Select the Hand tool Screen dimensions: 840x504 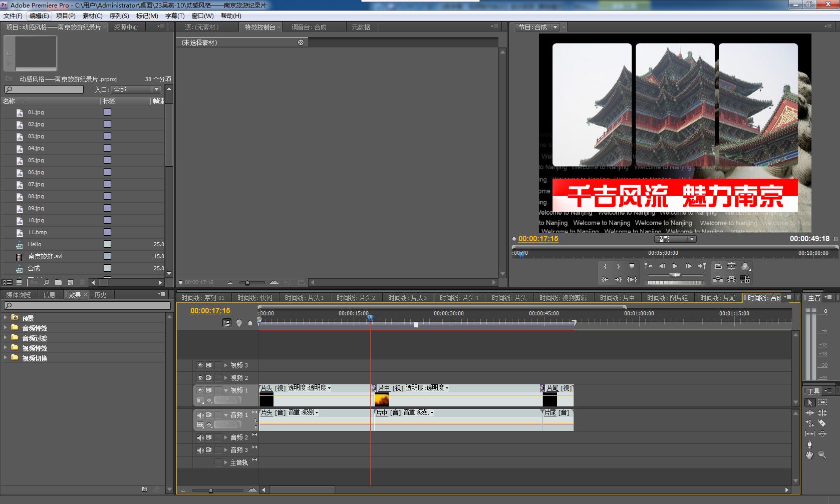pos(809,455)
